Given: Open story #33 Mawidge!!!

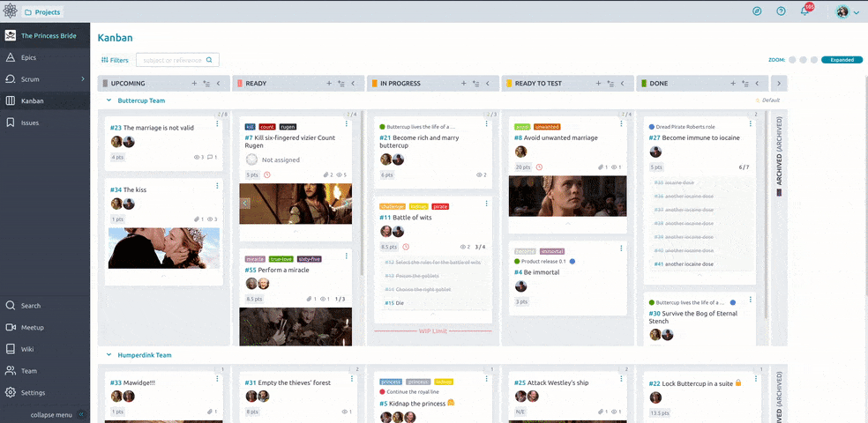Looking at the screenshot, I should point(131,382).
